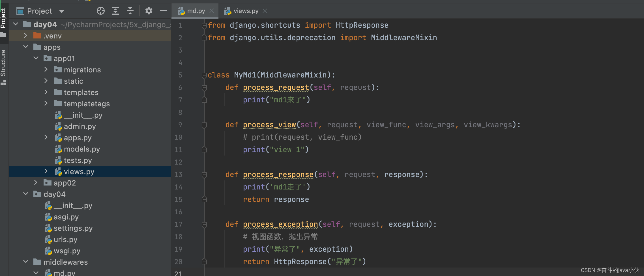Click the Python file icon of views.py in tree
The height and width of the screenshot is (276, 644).
pyautogui.click(x=58, y=172)
